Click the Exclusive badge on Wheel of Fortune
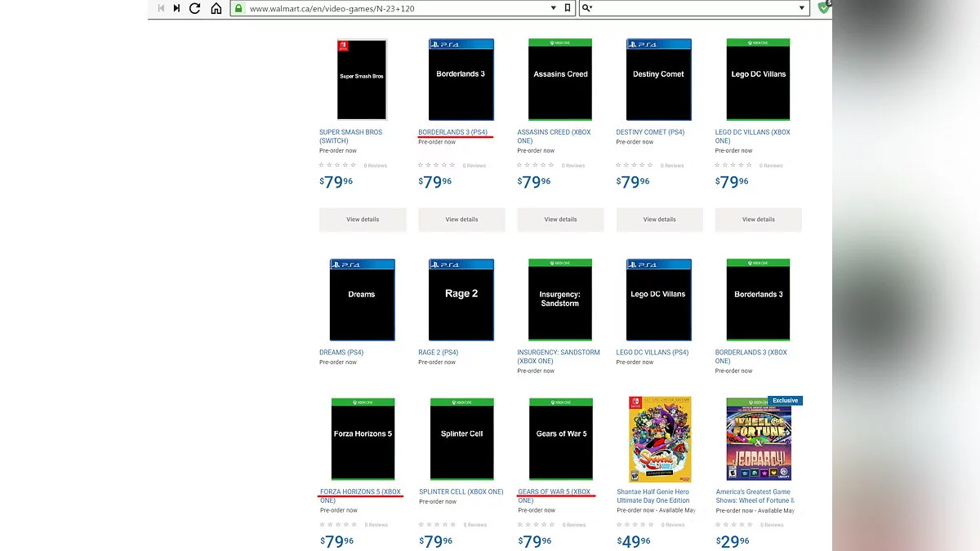The width and height of the screenshot is (980, 551). [x=785, y=401]
